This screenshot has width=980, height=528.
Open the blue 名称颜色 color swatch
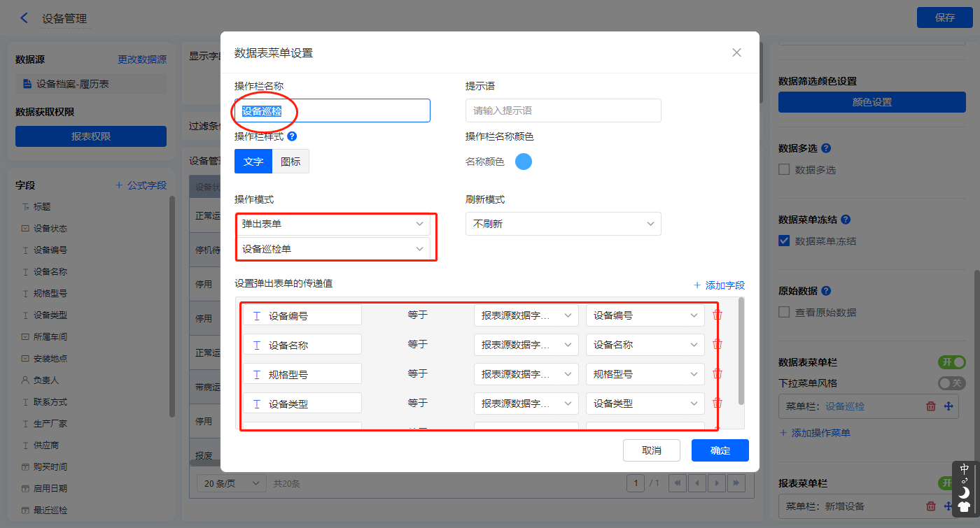point(524,162)
